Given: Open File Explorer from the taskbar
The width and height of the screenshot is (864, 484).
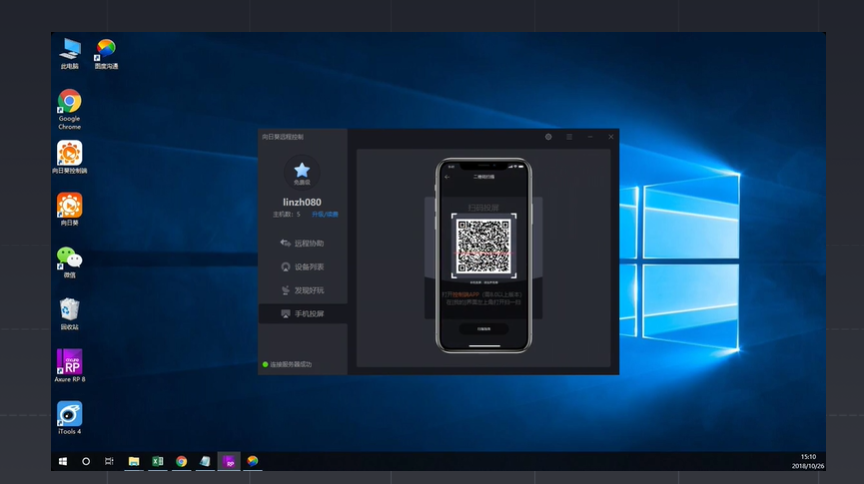Looking at the screenshot, I should 134,461.
